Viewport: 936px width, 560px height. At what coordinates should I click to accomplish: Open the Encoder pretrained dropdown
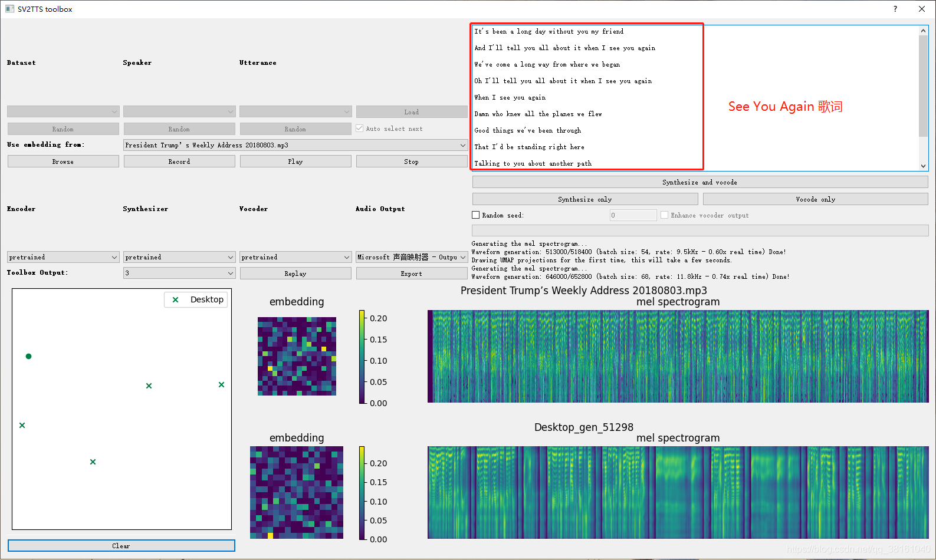[63, 257]
